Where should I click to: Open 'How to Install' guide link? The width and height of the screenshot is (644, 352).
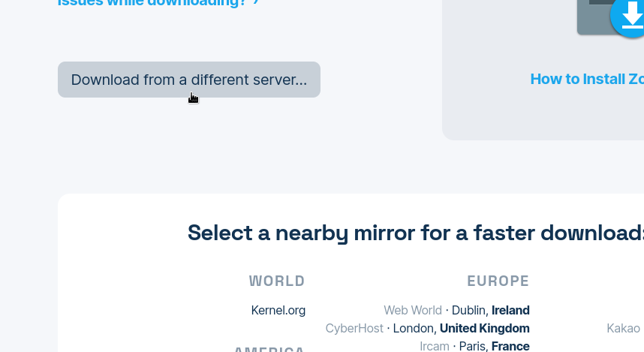587,79
